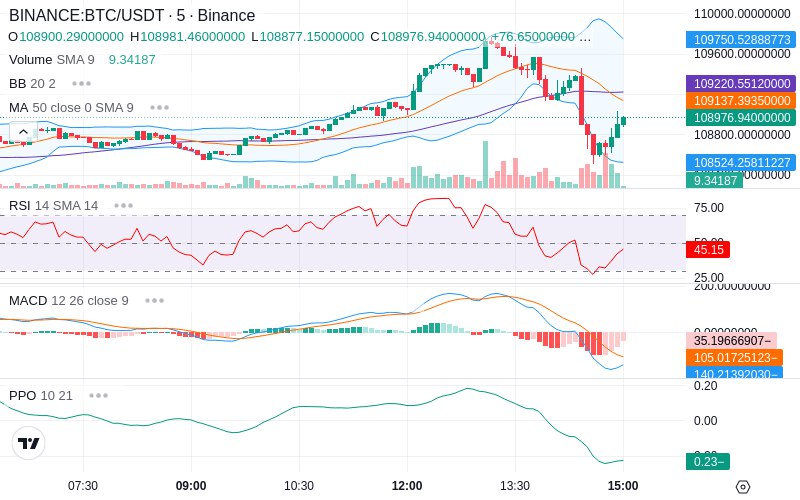The image size is (800, 500).
Task: Click the MACD signal label 105.01725123
Action: (734, 357)
